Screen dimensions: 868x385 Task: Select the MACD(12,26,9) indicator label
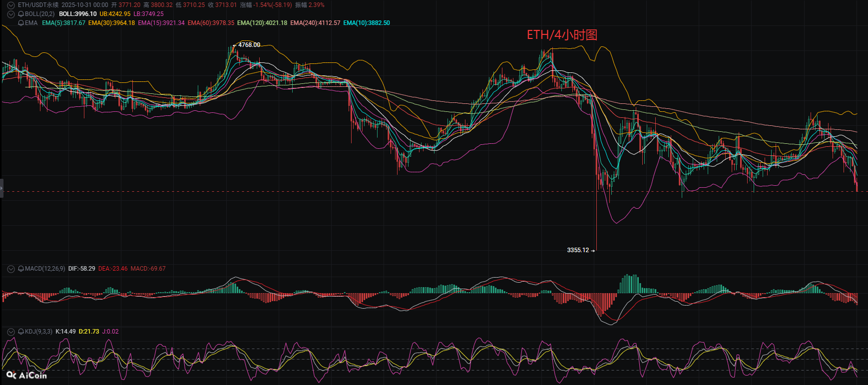coord(45,269)
